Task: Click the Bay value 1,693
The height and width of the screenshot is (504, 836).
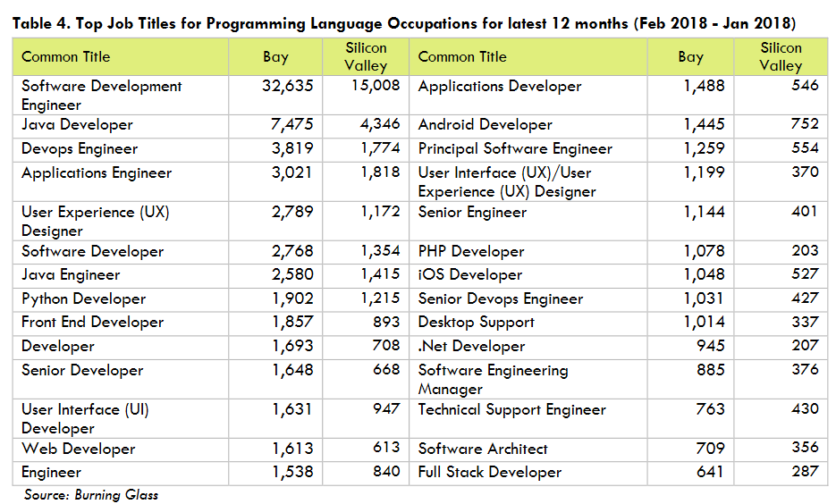Action: point(292,347)
